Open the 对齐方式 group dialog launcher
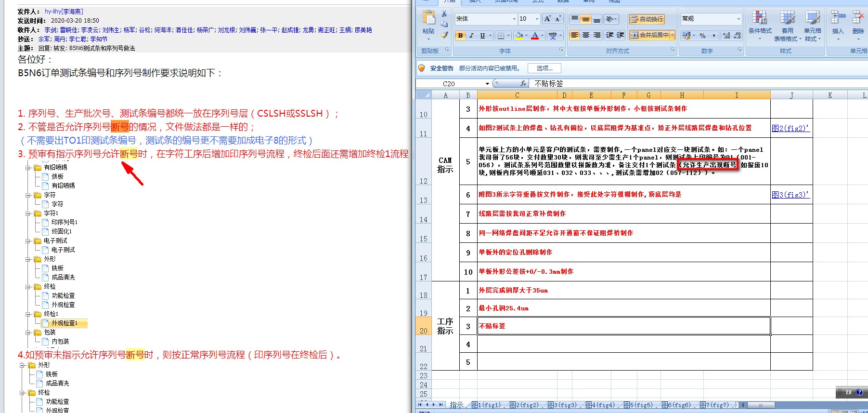The width and height of the screenshot is (868, 413). [x=673, y=50]
